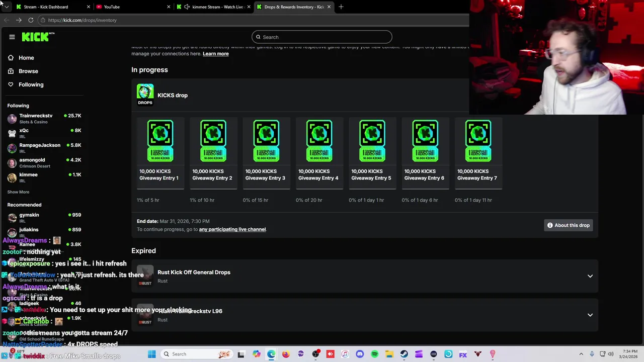Screen dimensions: 644x362
Task: Open a new browser tab
Action: pyautogui.click(x=341, y=7)
